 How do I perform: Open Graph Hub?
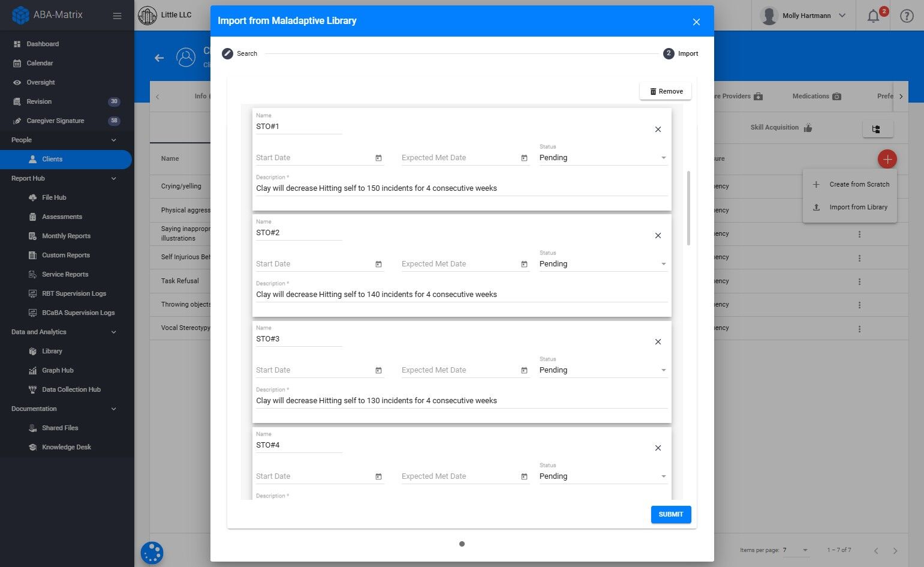click(58, 370)
